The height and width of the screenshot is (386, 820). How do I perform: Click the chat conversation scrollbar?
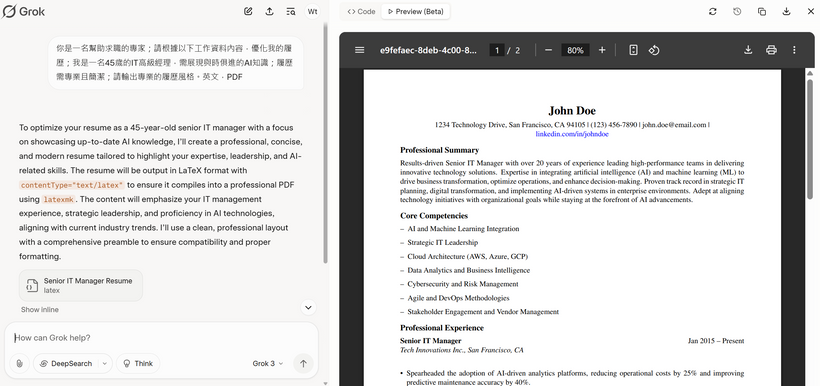(x=325, y=142)
